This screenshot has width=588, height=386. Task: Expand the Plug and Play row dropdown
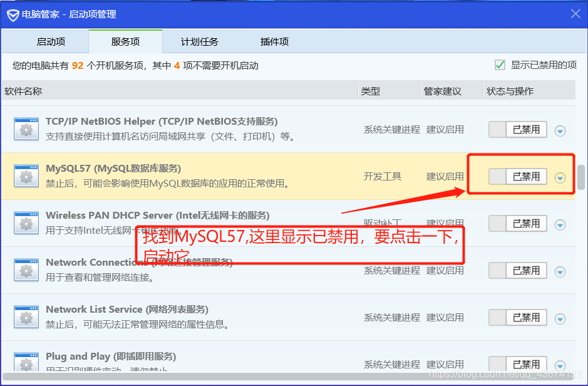point(560,365)
